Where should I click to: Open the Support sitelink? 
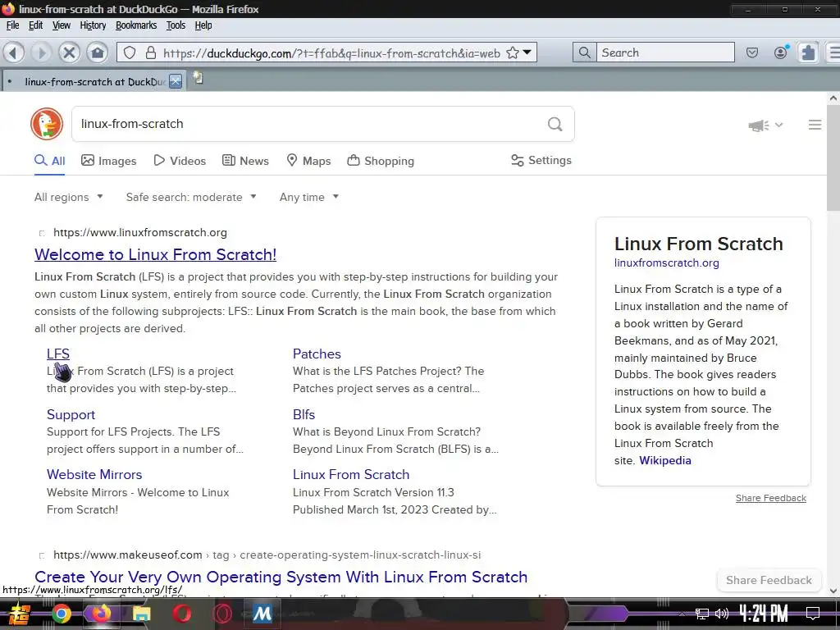pos(71,414)
